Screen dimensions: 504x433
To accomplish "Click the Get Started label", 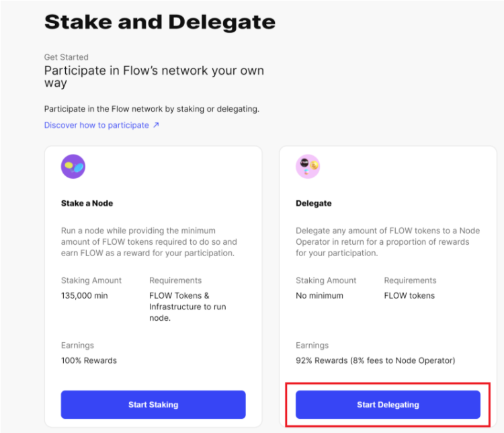I will click(x=67, y=57).
